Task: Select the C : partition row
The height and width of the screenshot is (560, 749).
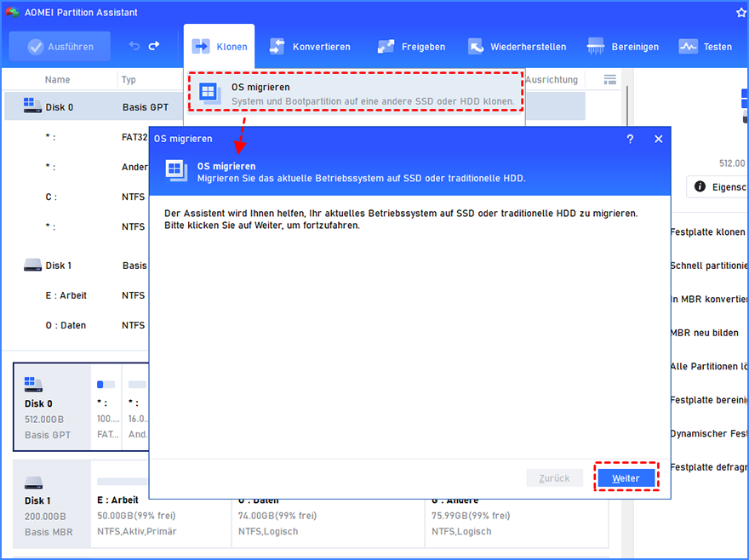Action: coord(77,197)
